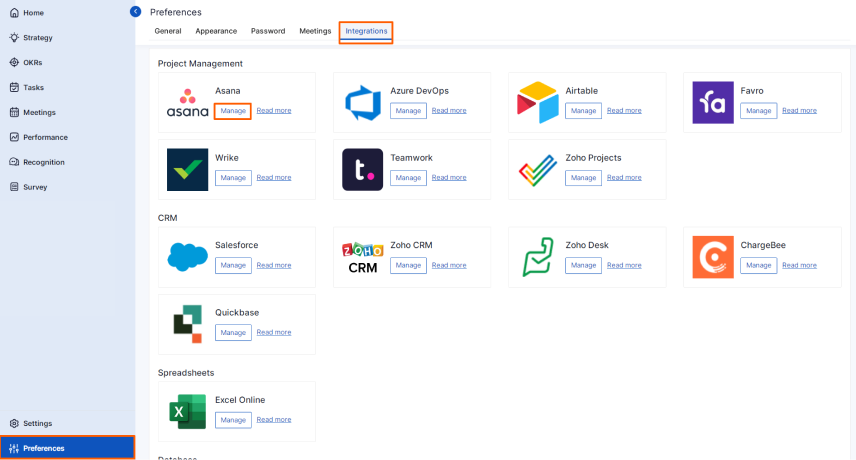Click the ChargeBee logo
The image size is (856, 460).
[x=713, y=257]
